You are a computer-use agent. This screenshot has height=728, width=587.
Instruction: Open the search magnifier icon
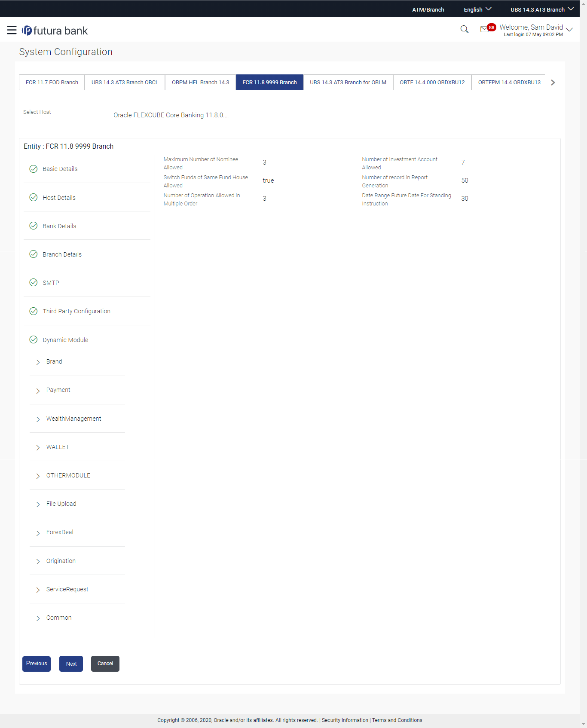pyautogui.click(x=464, y=29)
